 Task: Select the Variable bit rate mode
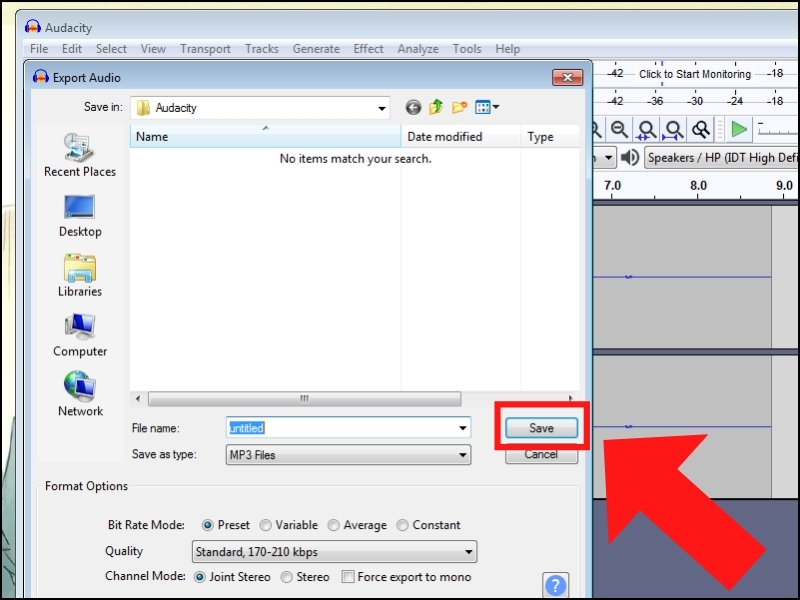coord(267,525)
